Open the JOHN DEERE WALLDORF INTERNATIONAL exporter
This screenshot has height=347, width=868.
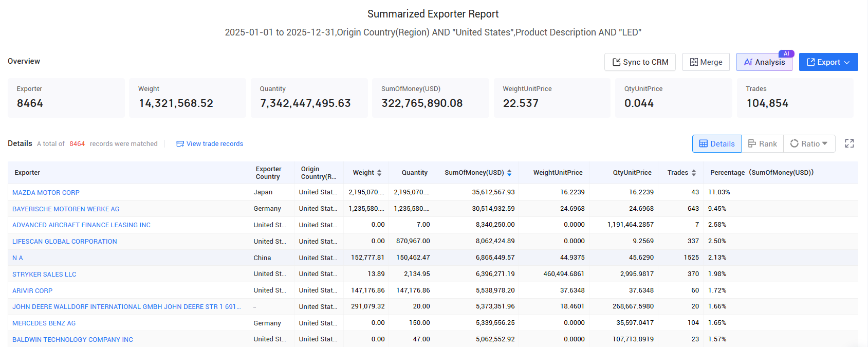pyautogui.click(x=126, y=307)
